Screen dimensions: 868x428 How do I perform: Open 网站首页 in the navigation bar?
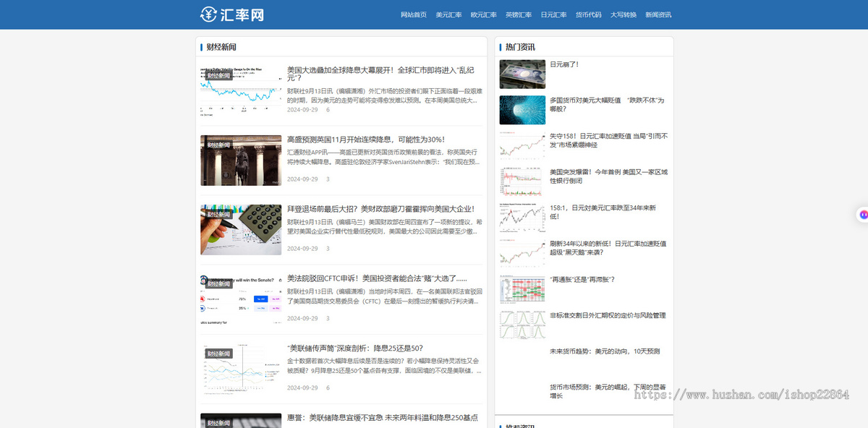(414, 14)
